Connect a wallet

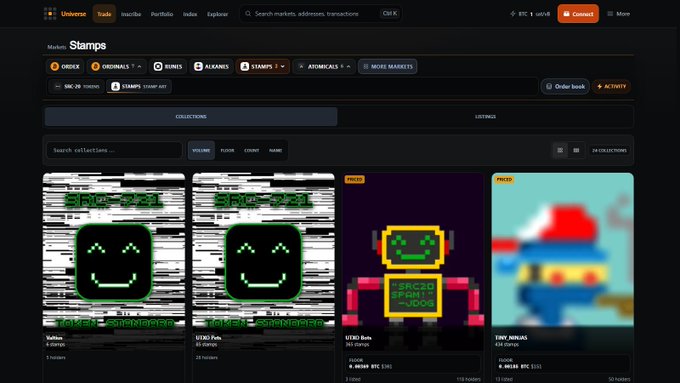coord(578,14)
